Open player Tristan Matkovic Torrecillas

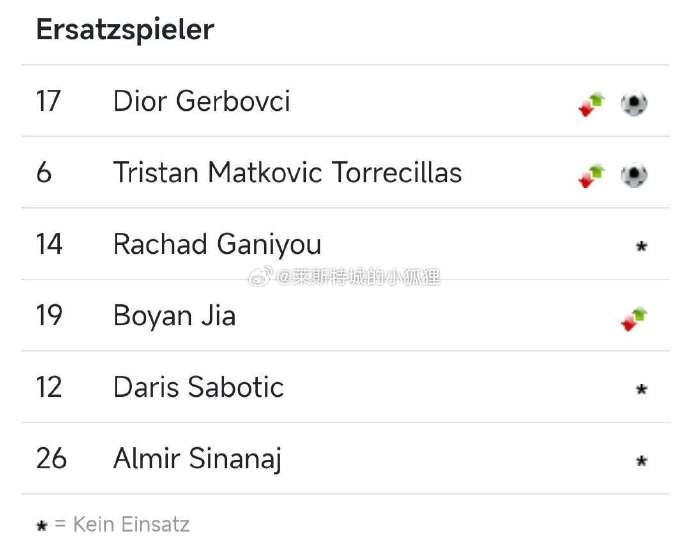click(x=288, y=173)
